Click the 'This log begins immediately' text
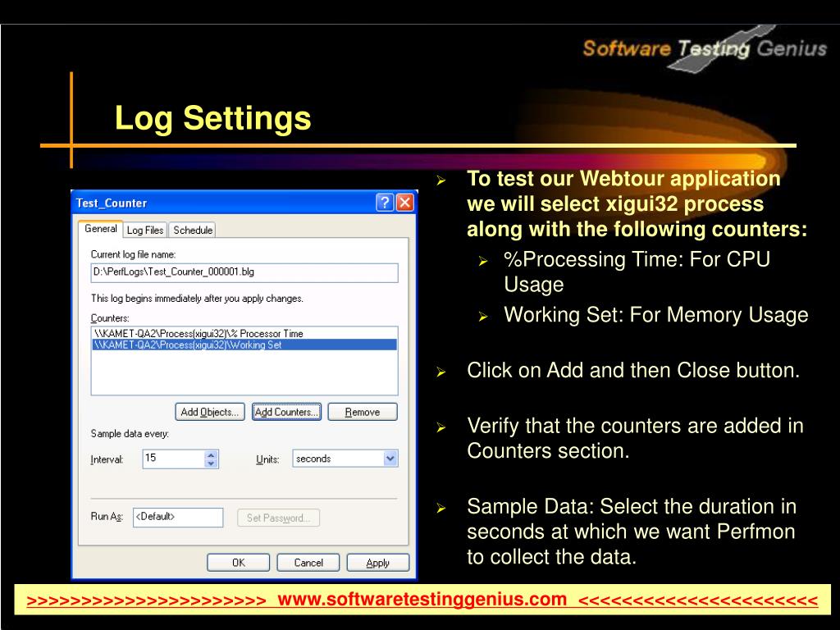The height and width of the screenshot is (630, 840). [x=197, y=299]
